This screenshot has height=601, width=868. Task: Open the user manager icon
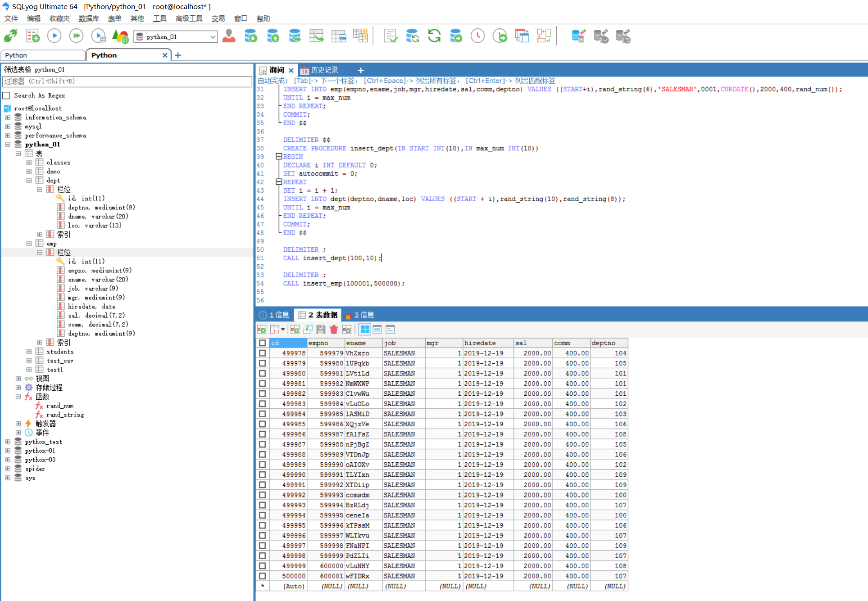229,36
